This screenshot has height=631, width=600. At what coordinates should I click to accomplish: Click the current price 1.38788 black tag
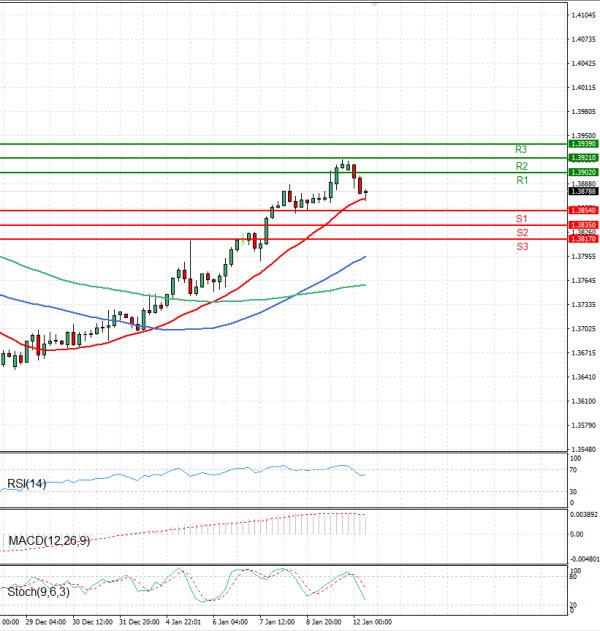(583, 191)
